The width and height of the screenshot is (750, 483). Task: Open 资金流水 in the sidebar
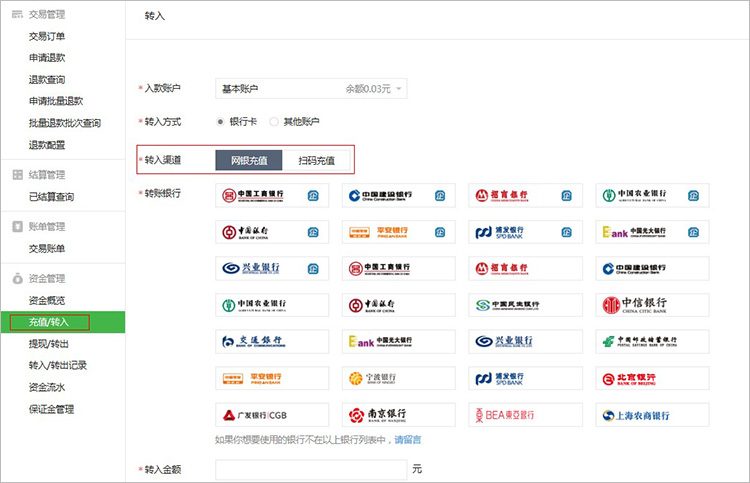[x=47, y=387]
